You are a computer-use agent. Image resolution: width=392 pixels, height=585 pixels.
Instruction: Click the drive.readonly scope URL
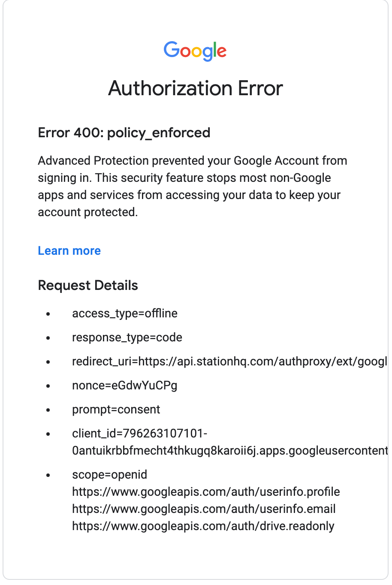click(203, 526)
